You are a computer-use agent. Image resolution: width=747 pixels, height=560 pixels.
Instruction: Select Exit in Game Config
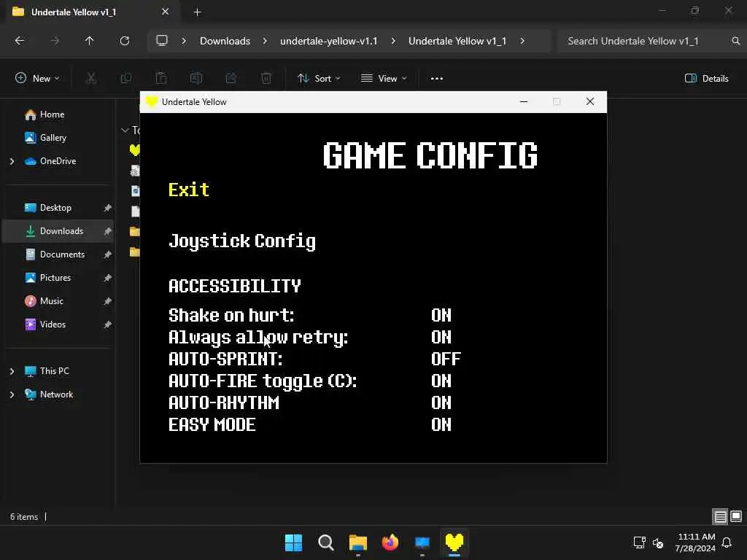[x=189, y=190]
